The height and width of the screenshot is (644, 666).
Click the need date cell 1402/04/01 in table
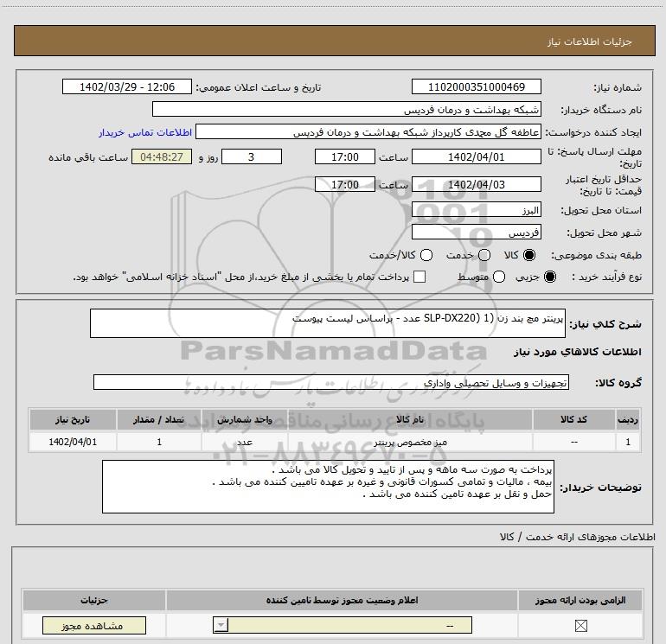[73, 442]
